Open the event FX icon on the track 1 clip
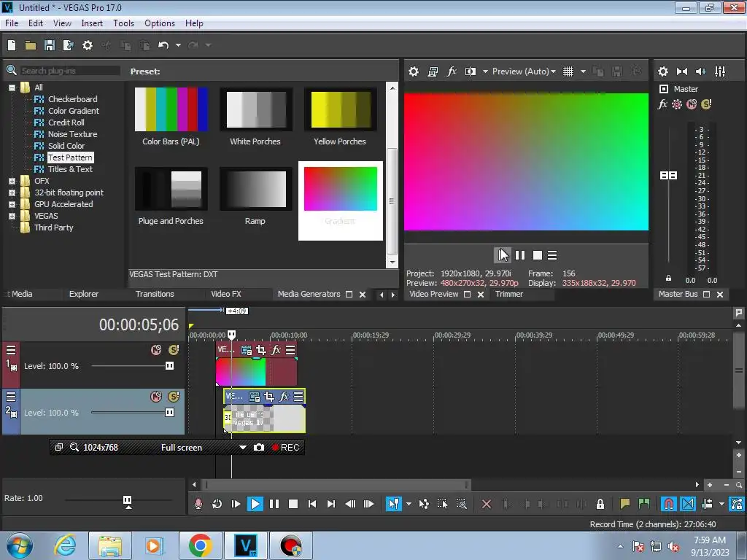The height and width of the screenshot is (560, 747). (275, 350)
